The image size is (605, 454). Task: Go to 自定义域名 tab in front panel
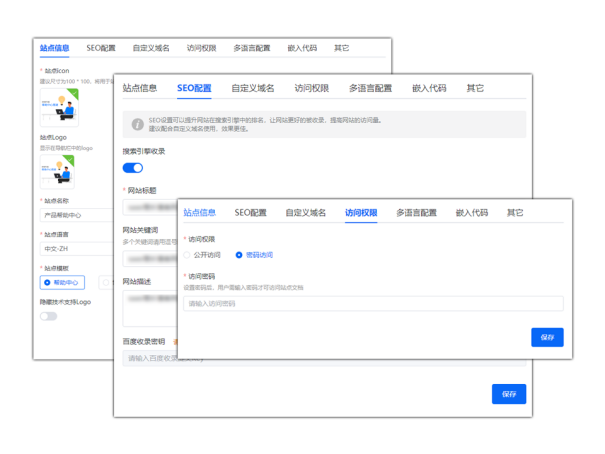click(306, 213)
